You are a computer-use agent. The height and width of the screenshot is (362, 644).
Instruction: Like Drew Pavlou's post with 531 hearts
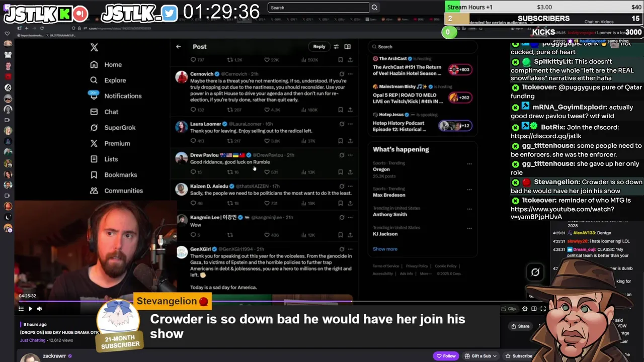tap(272, 172)
